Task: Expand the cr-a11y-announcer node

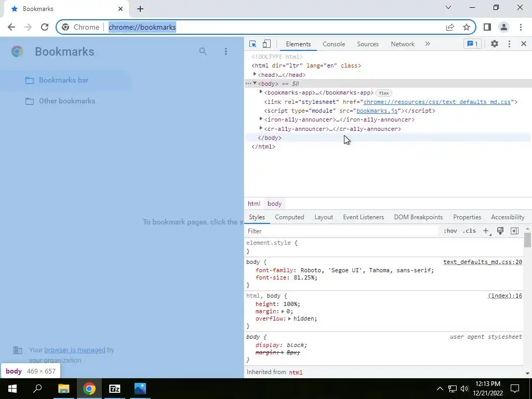Action: click(261, 128)
